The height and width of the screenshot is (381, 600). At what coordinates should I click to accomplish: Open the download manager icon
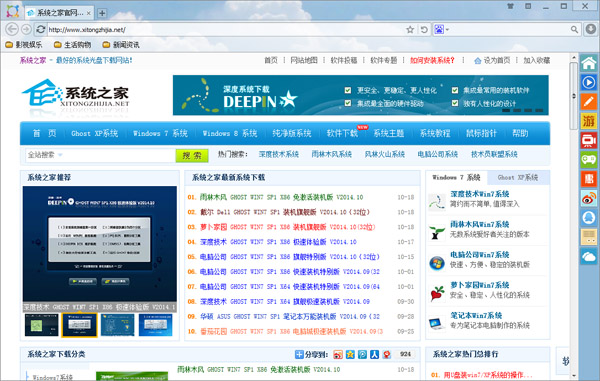point(591,29)
